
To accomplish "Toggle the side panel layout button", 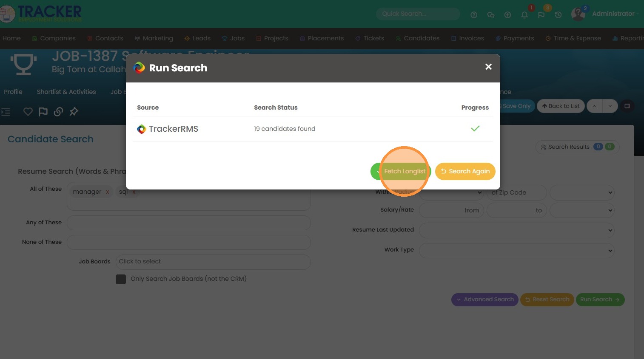I will (x=627, y=106).
